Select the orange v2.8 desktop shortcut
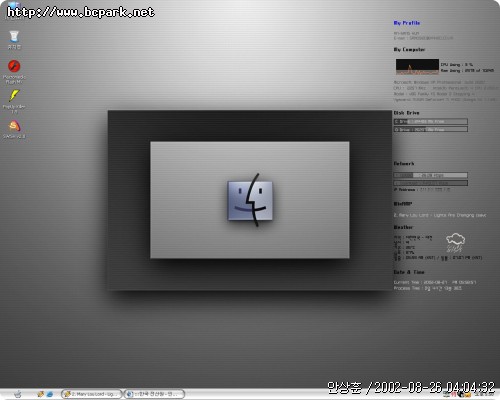 (14, 129)
